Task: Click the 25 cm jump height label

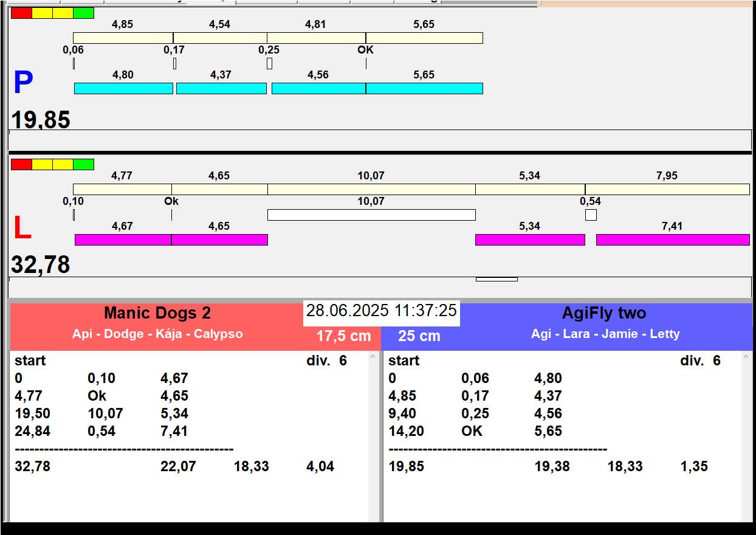Action: pyautogui.click(x=419, y=336)
